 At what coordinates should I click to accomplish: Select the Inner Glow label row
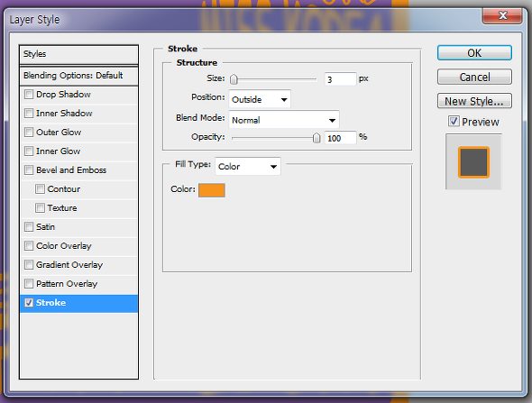78,151
